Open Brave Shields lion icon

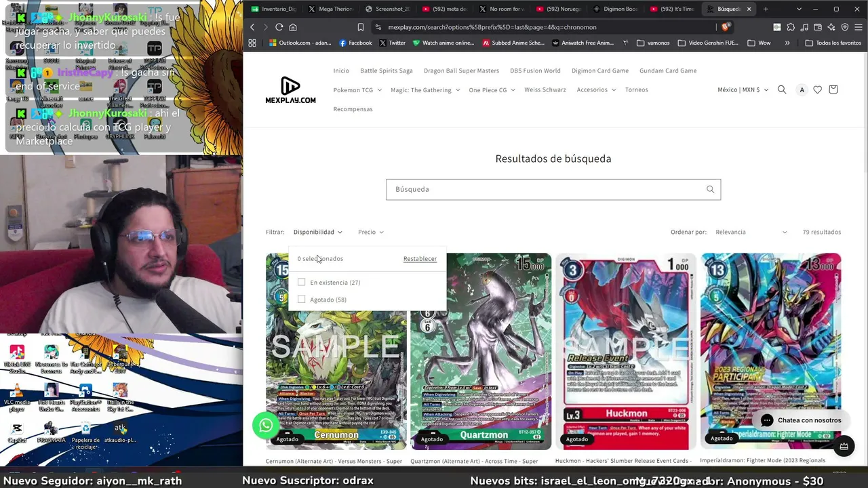(725, 27)
